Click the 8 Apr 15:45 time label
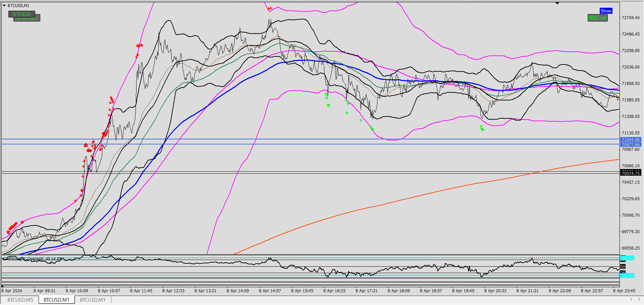The height and width of the screenshot is (305, 644). click(302, 291)
